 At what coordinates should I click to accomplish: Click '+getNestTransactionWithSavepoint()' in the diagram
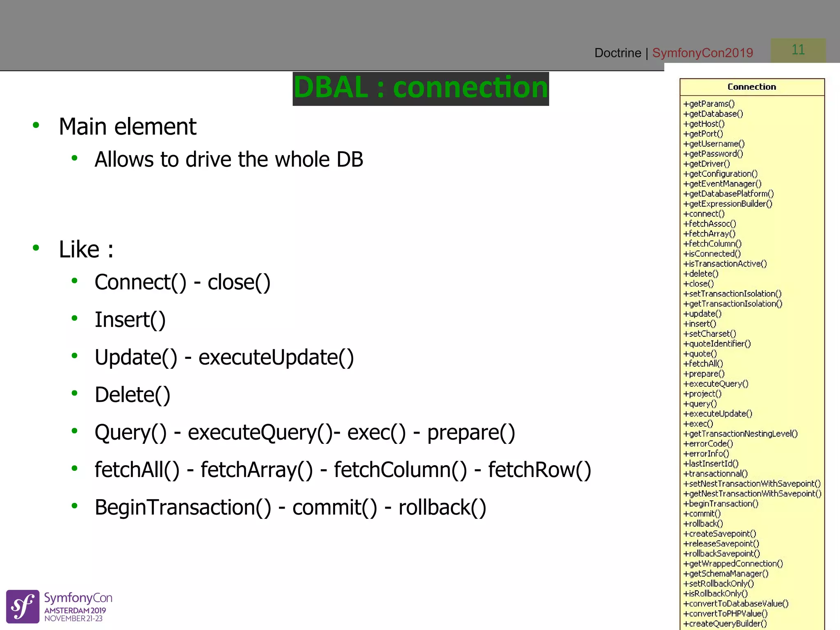pyautogui.click(x=753, y=493)
